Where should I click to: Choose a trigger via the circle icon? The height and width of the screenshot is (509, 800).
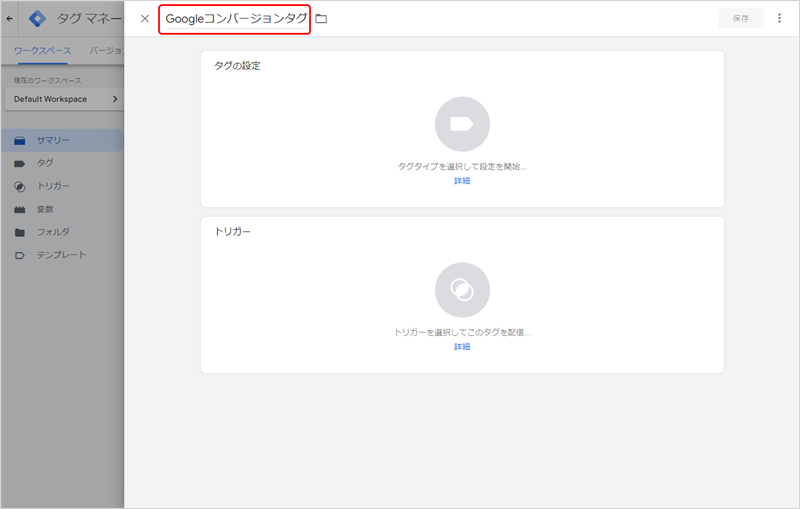[x=462, y=290]
